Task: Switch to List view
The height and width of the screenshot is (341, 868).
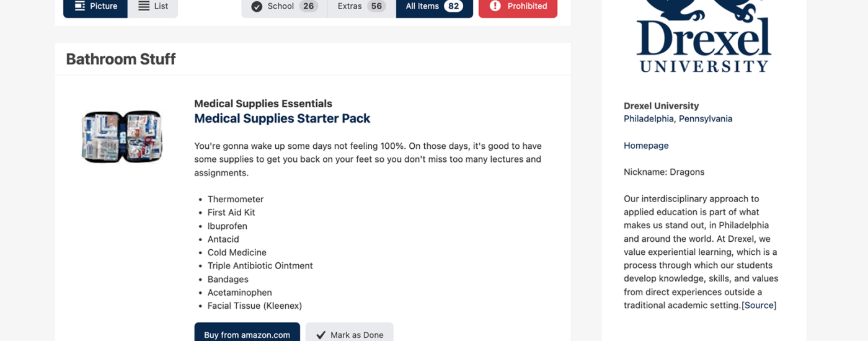Action: tap(153, 7)
